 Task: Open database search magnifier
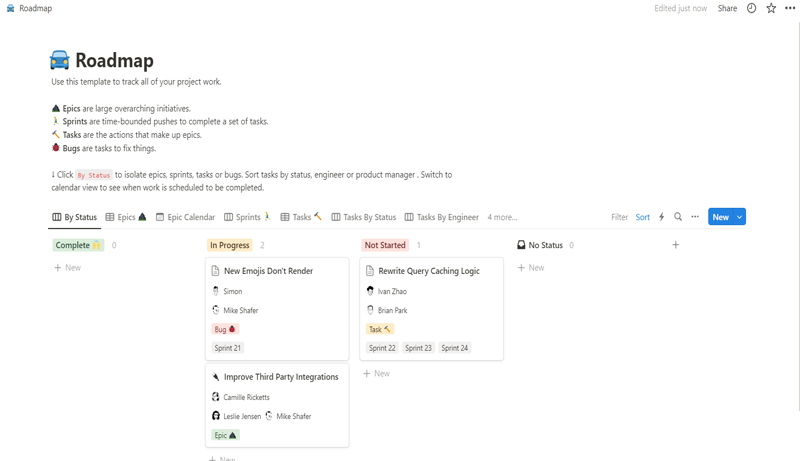click(x=678, y=217)
